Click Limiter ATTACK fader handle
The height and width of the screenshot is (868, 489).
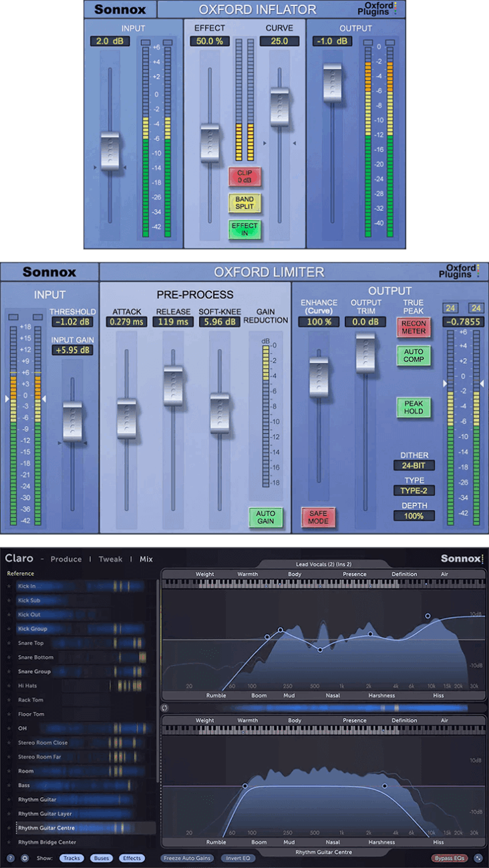(126, 418)
